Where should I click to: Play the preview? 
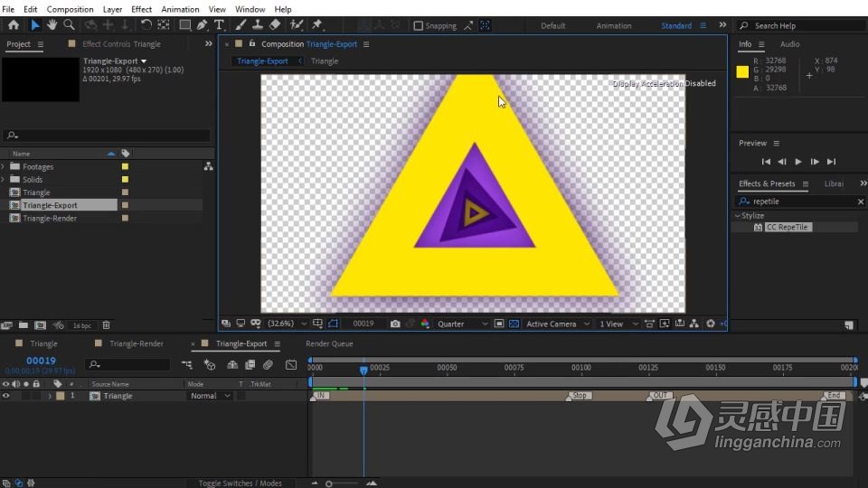pos(797,162)
